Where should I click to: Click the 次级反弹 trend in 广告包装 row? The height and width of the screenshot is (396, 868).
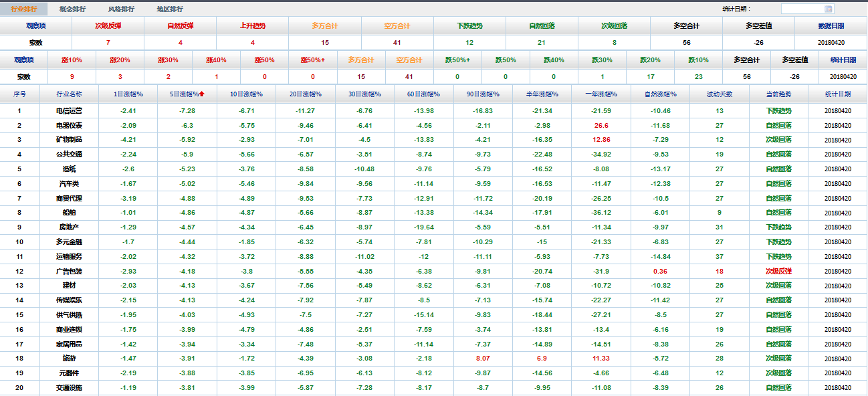pyautogui.click(x=778, y=272)
